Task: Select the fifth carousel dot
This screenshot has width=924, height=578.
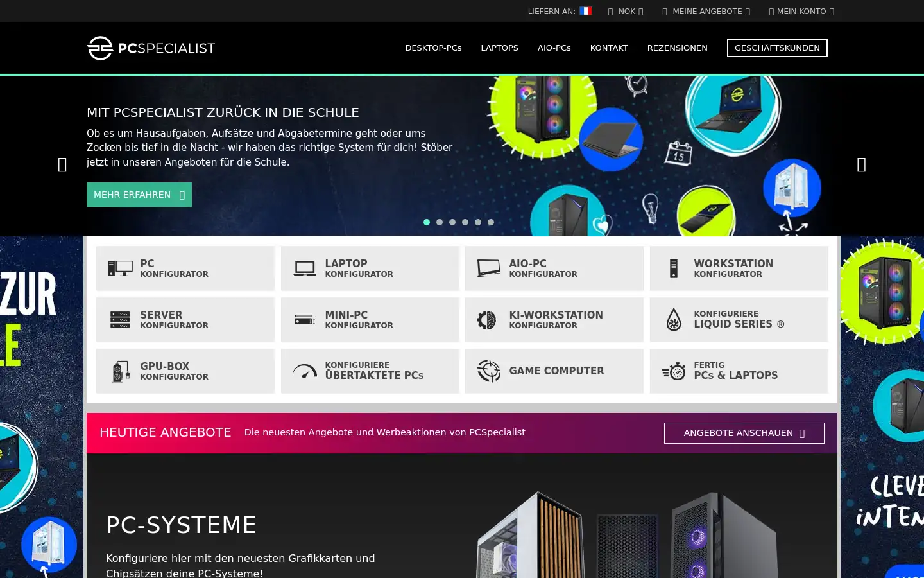Action: click(x=478, y=222)
